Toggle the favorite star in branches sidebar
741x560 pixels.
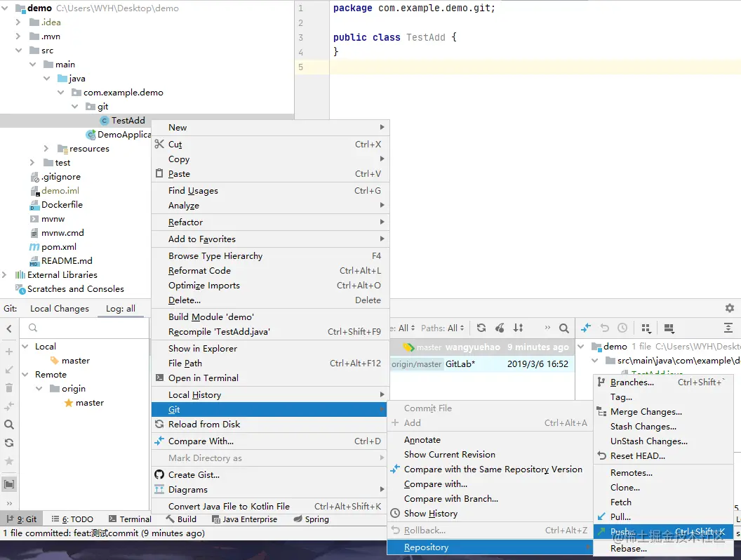click(x=9, y=461)
